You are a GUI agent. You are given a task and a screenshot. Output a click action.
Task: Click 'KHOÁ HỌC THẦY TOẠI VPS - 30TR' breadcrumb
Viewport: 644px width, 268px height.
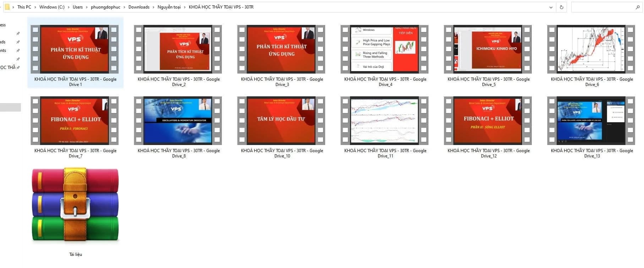coord(221,7)
